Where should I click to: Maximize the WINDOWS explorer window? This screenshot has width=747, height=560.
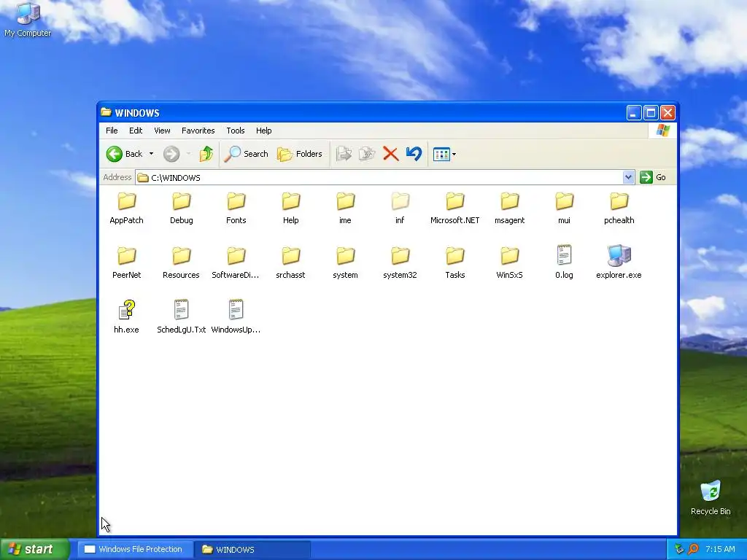651,113
